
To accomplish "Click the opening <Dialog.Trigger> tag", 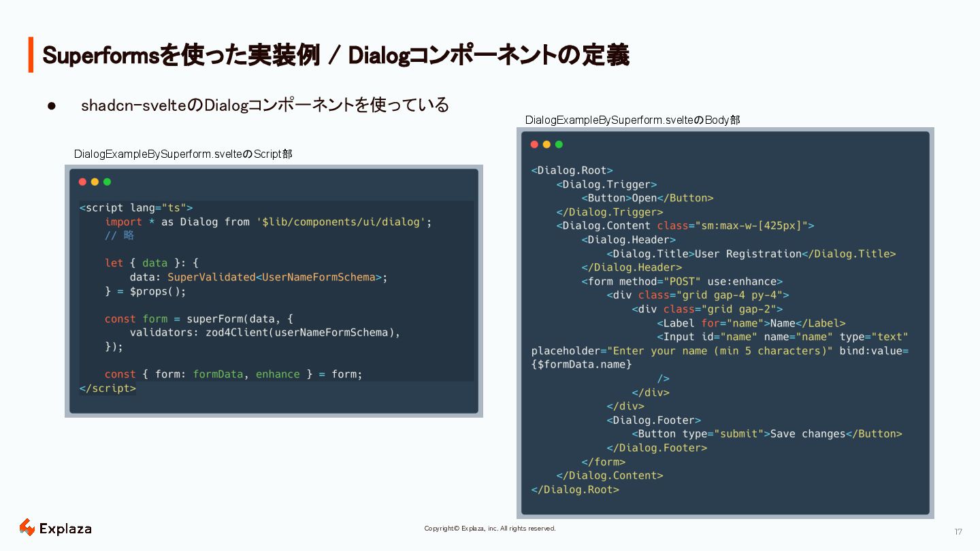I will (x=607, y=184).
